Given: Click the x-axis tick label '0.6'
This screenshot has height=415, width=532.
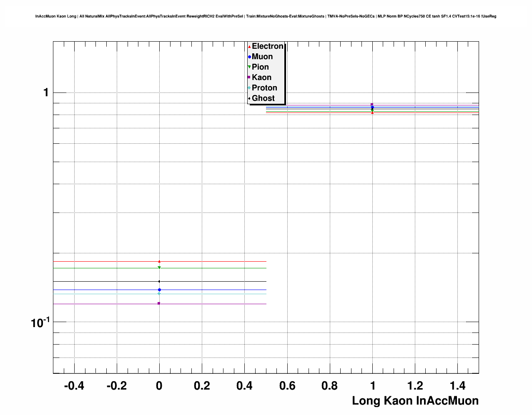Looking at the screenshot, I should (287, 386).
